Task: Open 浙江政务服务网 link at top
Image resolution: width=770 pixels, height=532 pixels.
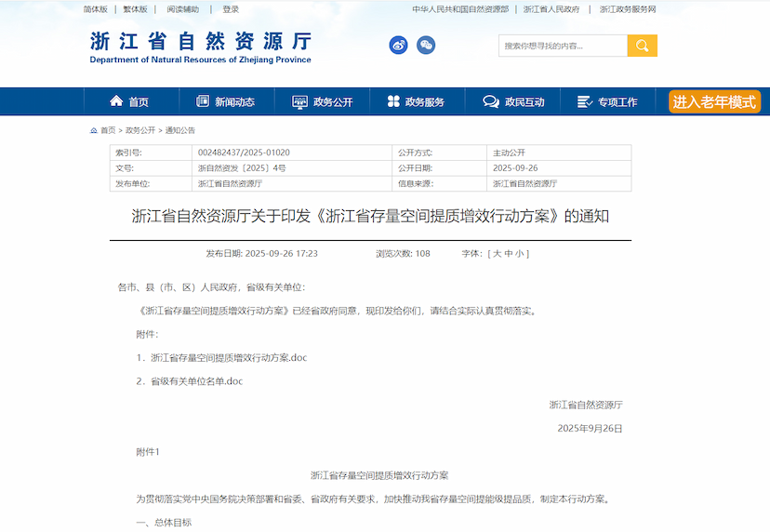Action: click(x=628, y=9)
